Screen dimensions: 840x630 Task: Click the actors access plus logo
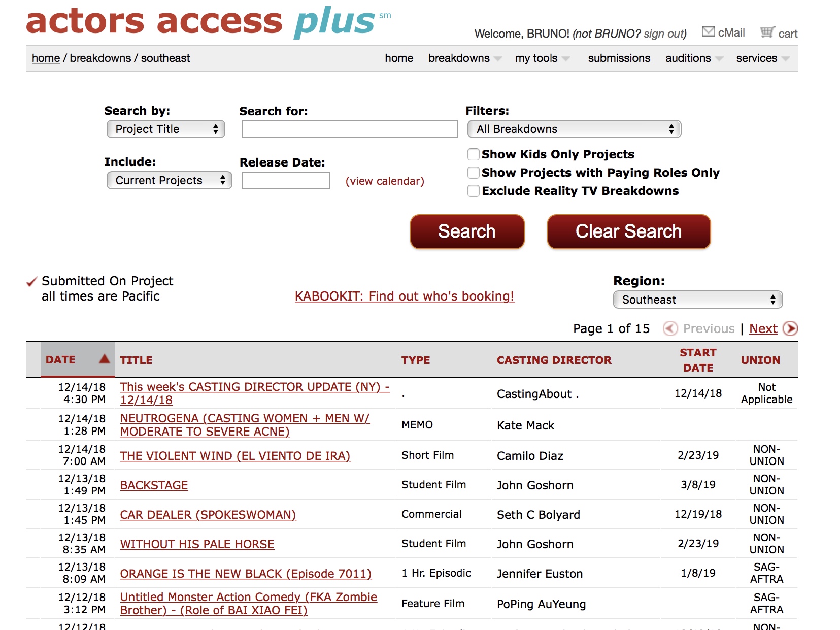[208, 21]
